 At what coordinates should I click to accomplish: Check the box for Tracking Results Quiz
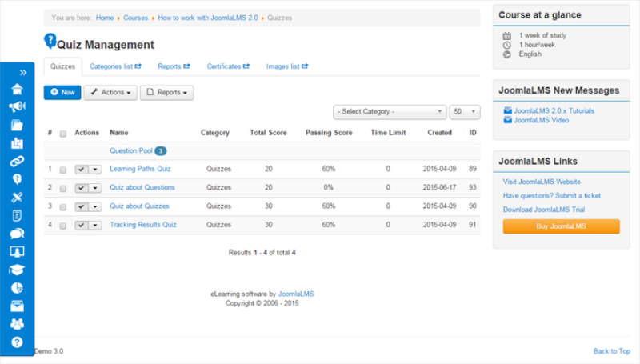pyautogui.click(x=63, y=226)
